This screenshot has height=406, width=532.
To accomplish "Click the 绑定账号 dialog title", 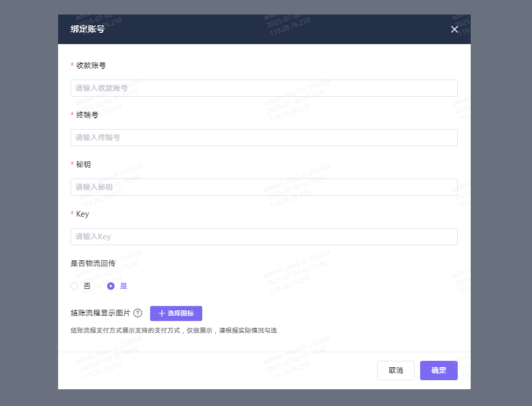I will (88, 29).
